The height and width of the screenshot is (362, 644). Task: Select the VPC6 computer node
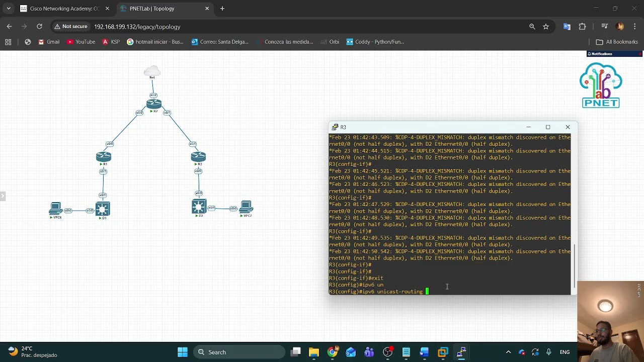(x=56, y=210)
